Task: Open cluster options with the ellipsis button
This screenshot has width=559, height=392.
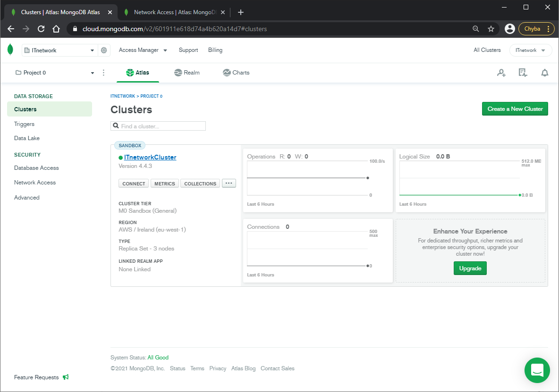Action: [x=229, y=183]
